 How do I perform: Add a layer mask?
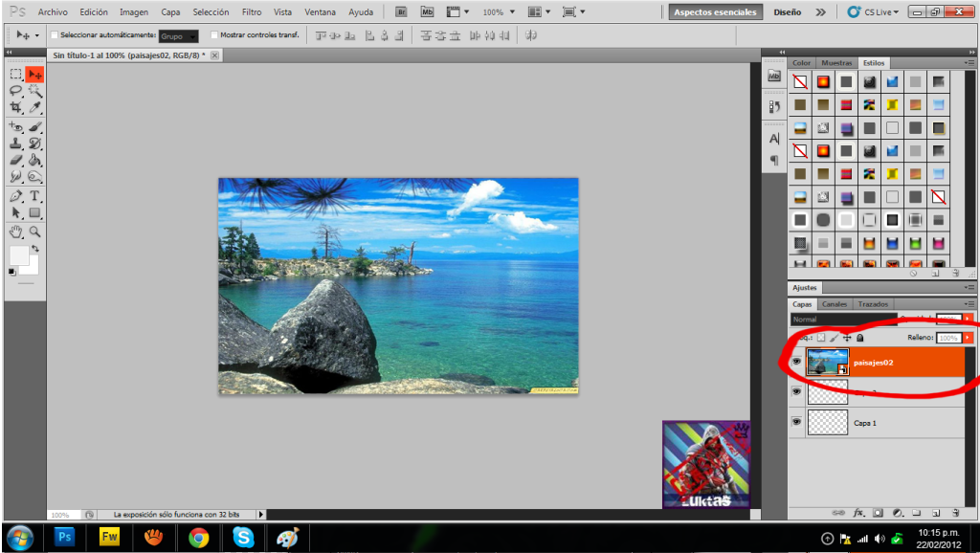click(878, 513)
